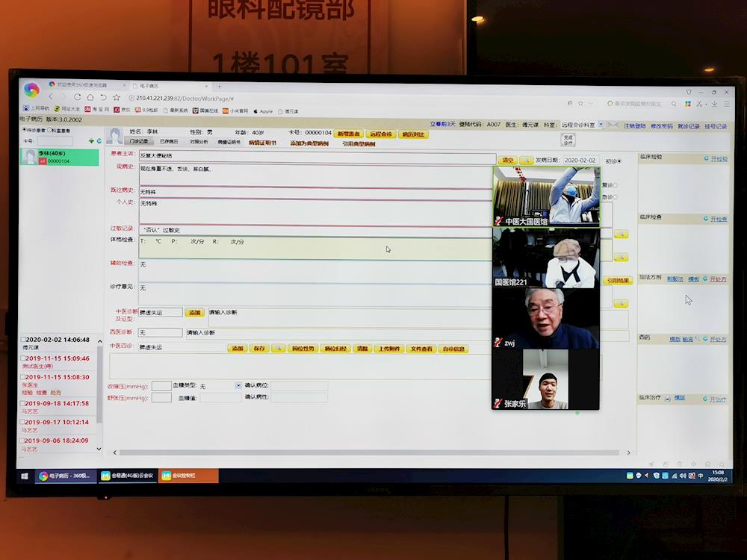Click the envelope message icon by department
The image size is (747, 560).
(613, 125)
